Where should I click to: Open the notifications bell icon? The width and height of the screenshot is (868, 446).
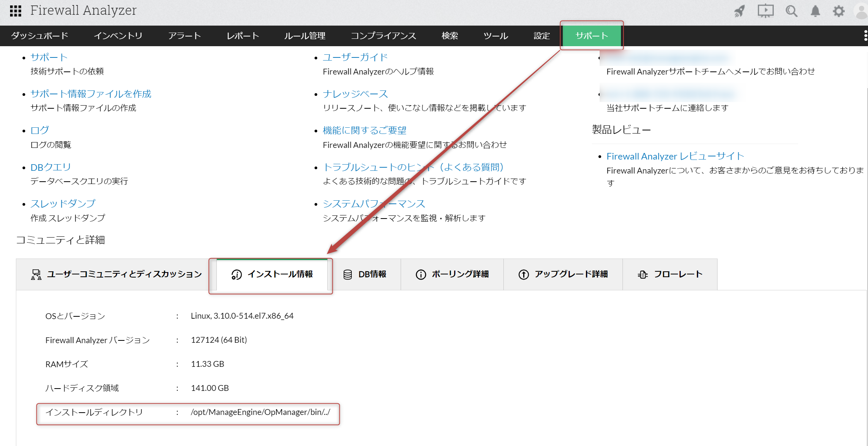pyautogui.click(x=815, y=11)
